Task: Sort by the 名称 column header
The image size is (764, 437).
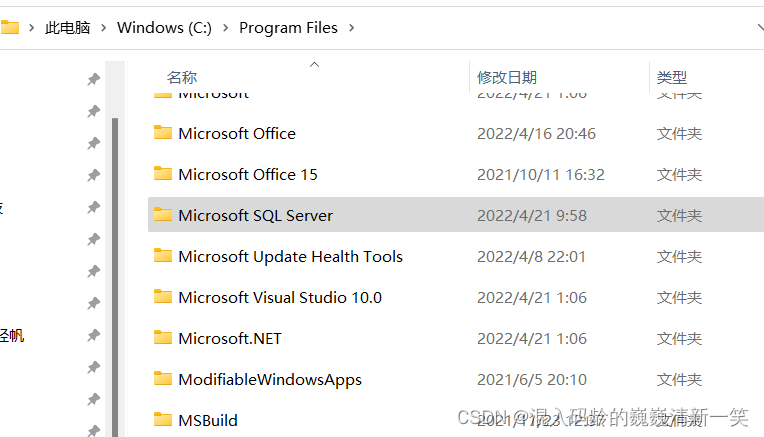Action: click(x=182, y=77)
